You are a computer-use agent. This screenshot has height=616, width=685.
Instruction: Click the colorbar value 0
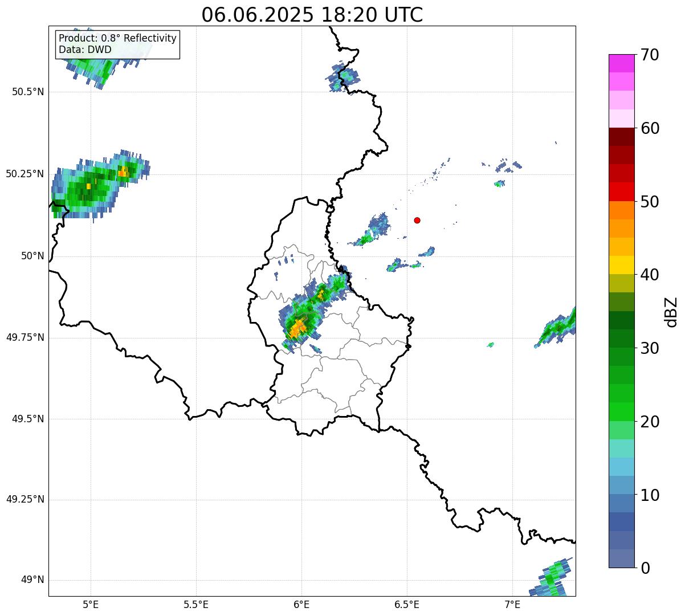coord(645,568)
